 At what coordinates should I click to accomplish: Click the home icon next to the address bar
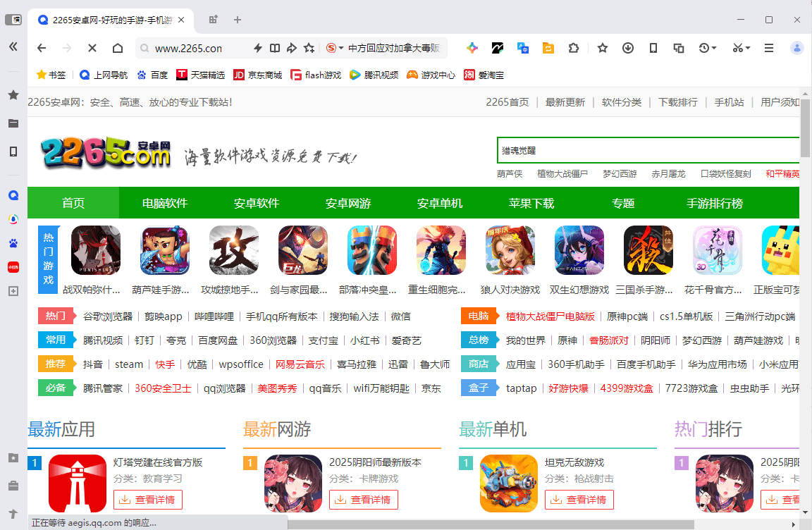pyautogui.click(x=117, y=48)
